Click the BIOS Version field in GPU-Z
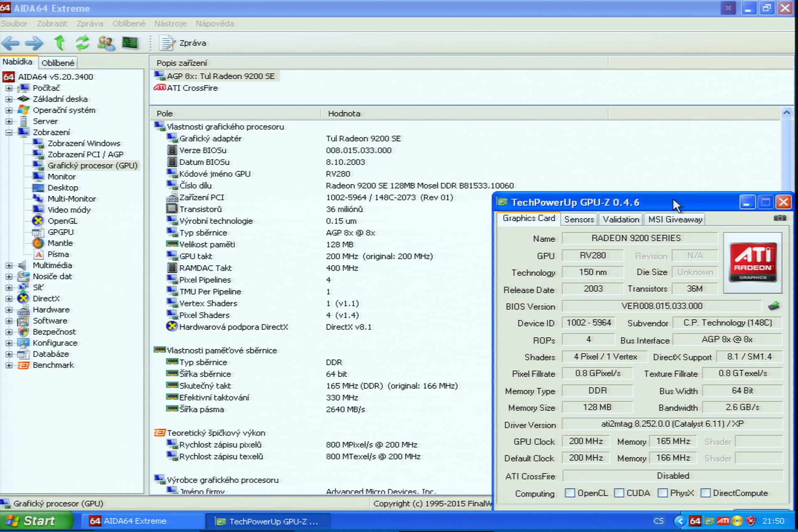The image size is (798, 532). pos(662,306)
